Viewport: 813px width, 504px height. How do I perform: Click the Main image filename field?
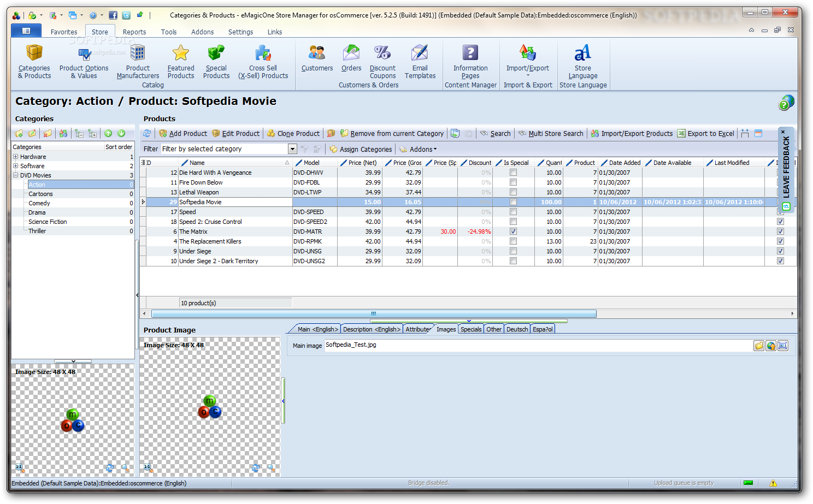(538, 345)
